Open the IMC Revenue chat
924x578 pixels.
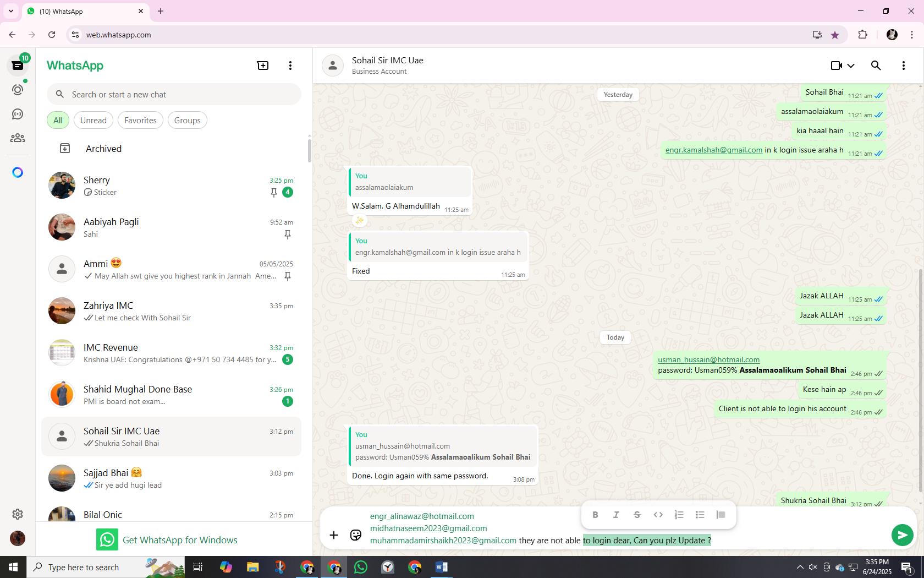(x=172, y=353)
